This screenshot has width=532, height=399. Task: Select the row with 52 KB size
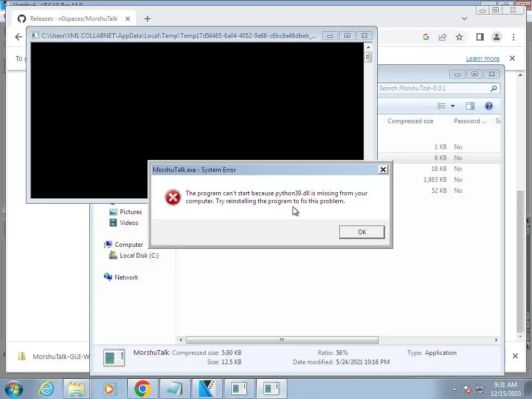click(x=439, y=190)
